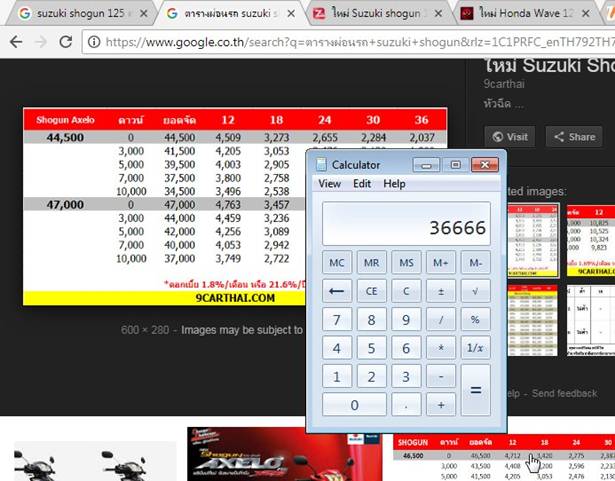Click the MR memory recall key
This screenshot has width=615, height=481.
click(371, 262)
